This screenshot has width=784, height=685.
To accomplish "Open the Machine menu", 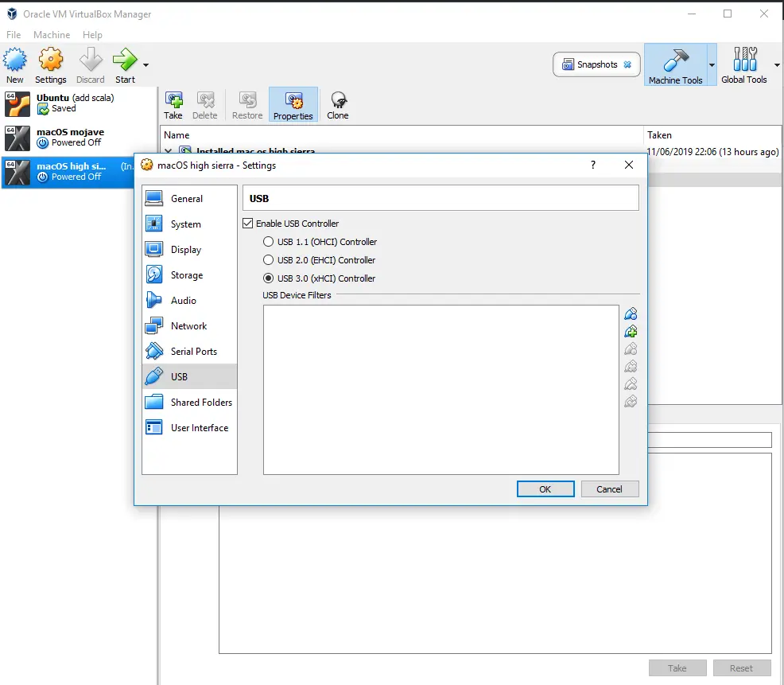I will (52, 34).
